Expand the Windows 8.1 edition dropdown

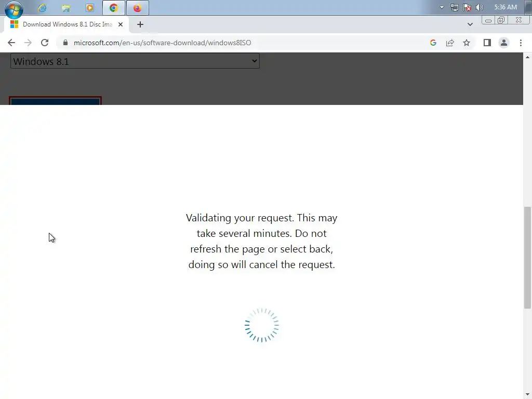135,61
